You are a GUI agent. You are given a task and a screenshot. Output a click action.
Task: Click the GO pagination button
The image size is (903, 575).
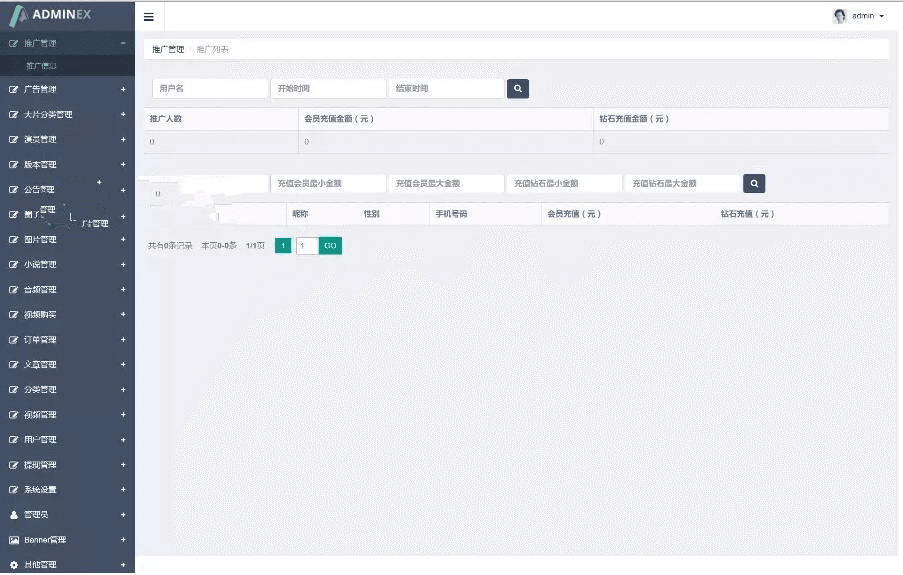pyautogui.click(x=330, y=245)
